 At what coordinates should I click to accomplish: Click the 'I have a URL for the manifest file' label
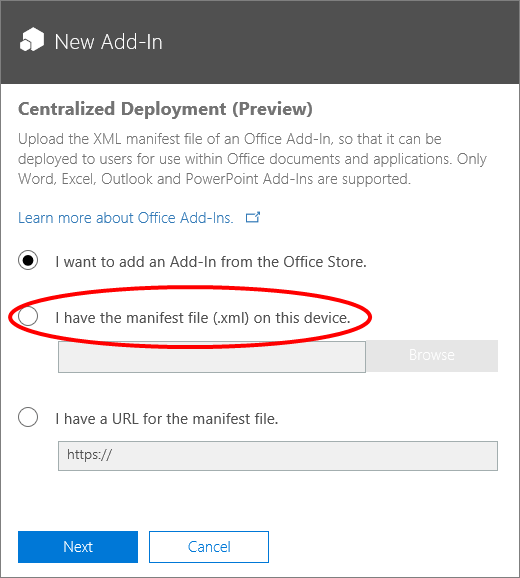click(167, 419)
